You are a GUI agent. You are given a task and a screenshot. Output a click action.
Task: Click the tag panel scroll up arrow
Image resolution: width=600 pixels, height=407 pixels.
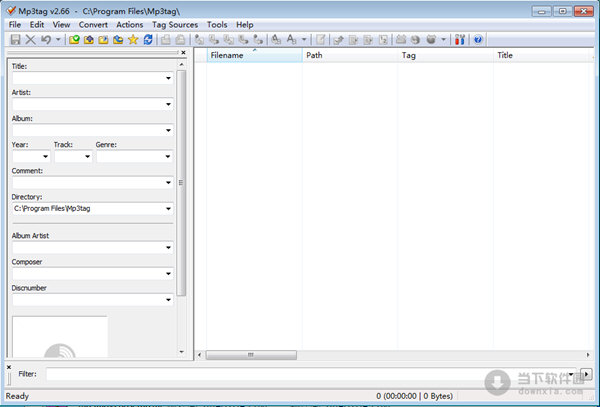182,64
